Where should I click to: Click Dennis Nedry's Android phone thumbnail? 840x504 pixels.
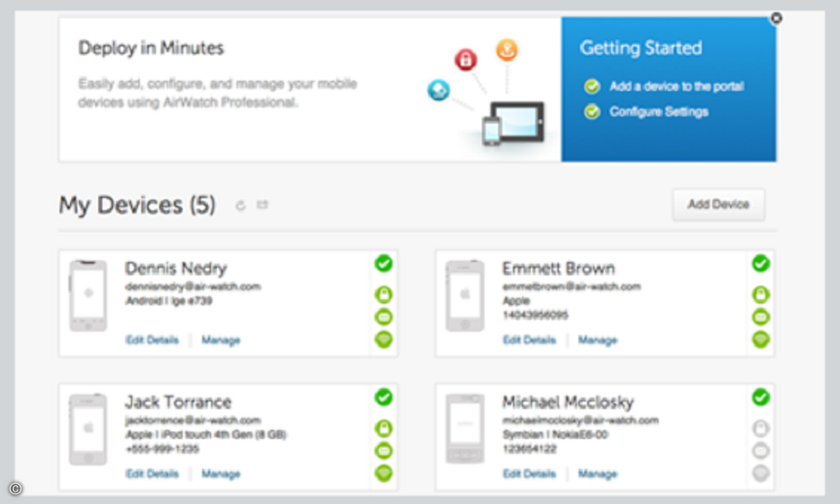88,295
